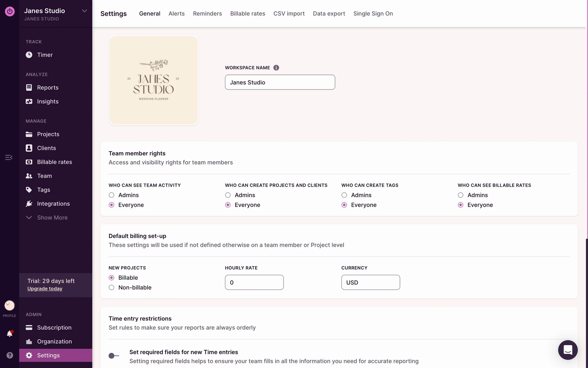Open the USD currency dropdown
Image resolution: width=588 pixels, height=368 pixels.
coord(370,282)
